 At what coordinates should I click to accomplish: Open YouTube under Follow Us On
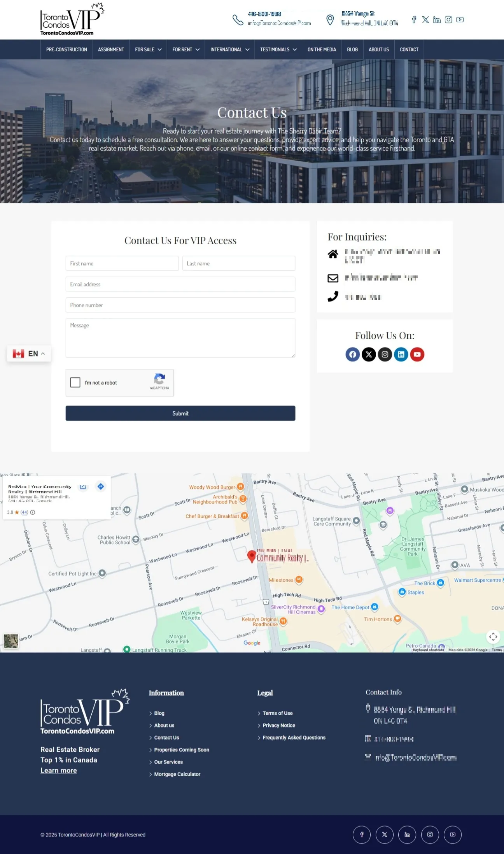click(x=417, y=354)
